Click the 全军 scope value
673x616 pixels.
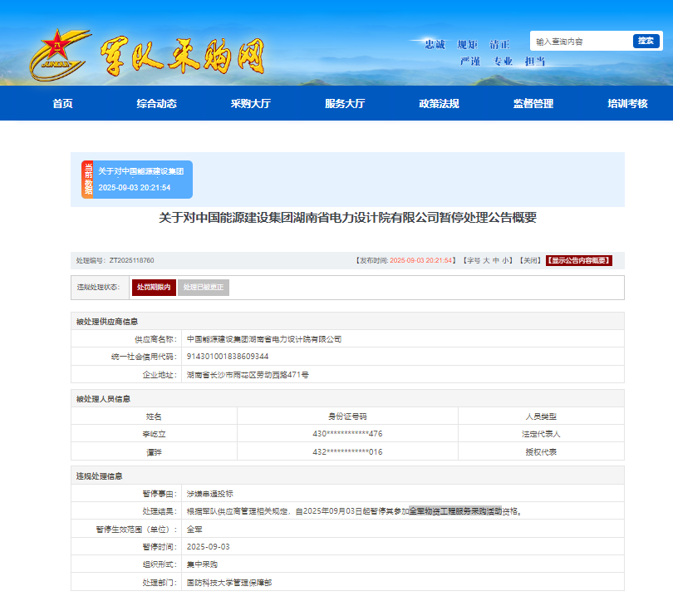click(x=194, y=530)
